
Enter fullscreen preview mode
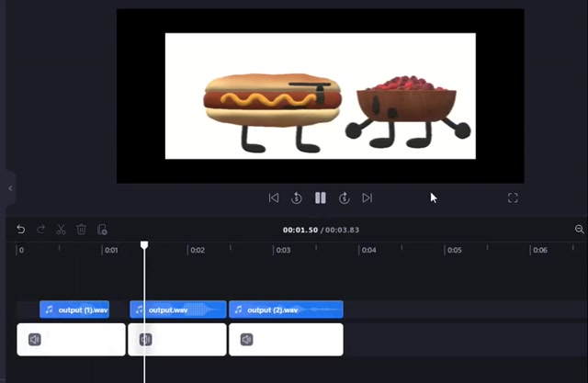coord(513,197)
